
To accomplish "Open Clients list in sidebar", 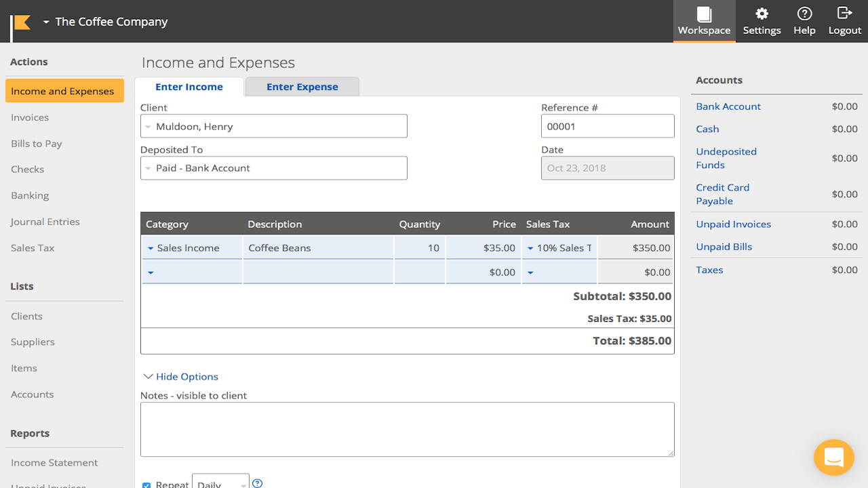I will (x=26, y=317).
